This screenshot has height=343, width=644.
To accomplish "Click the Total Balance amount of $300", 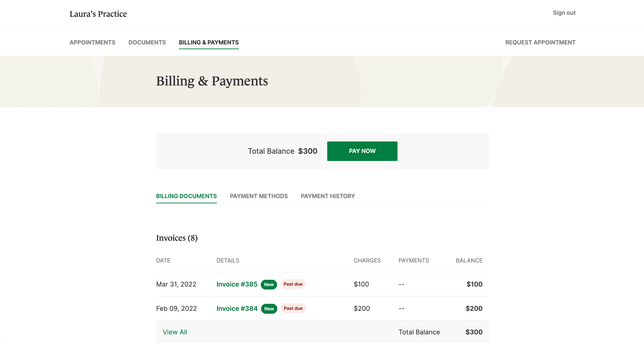I will pos(307,151).
